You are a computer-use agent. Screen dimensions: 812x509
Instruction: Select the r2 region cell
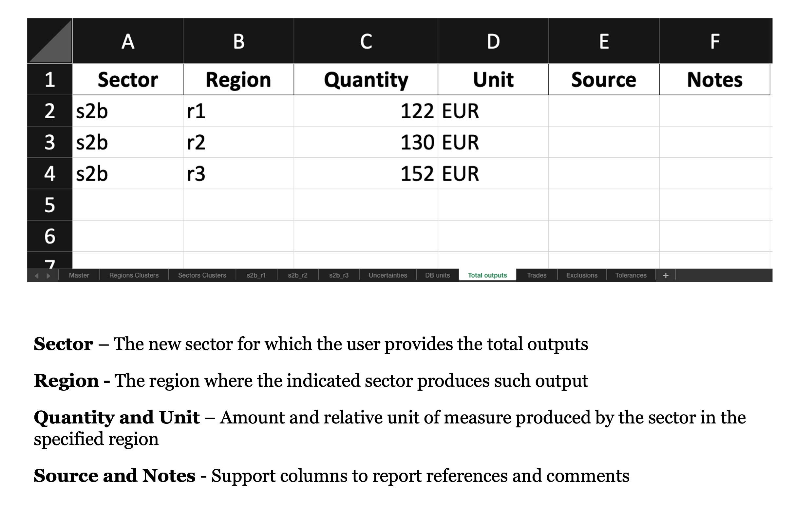pyautogui.click(x=238, y=142)
